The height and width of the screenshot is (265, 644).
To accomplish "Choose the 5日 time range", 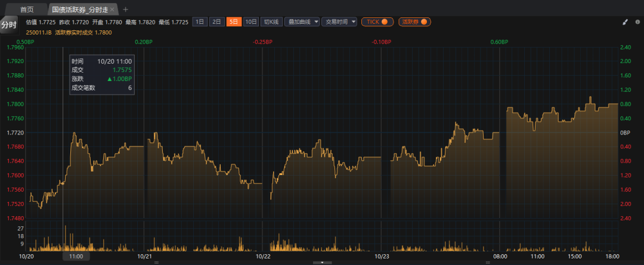I will 234,22.
